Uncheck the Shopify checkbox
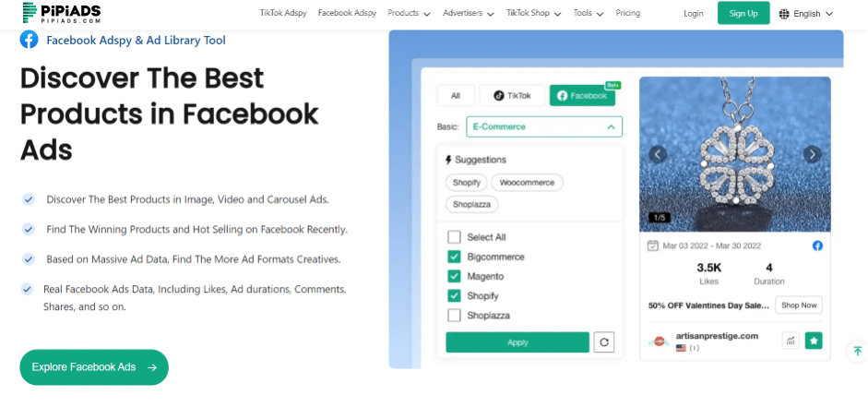The width and height of the screenshot is (868, 407). pyautogui.click(x=454, y=295)
